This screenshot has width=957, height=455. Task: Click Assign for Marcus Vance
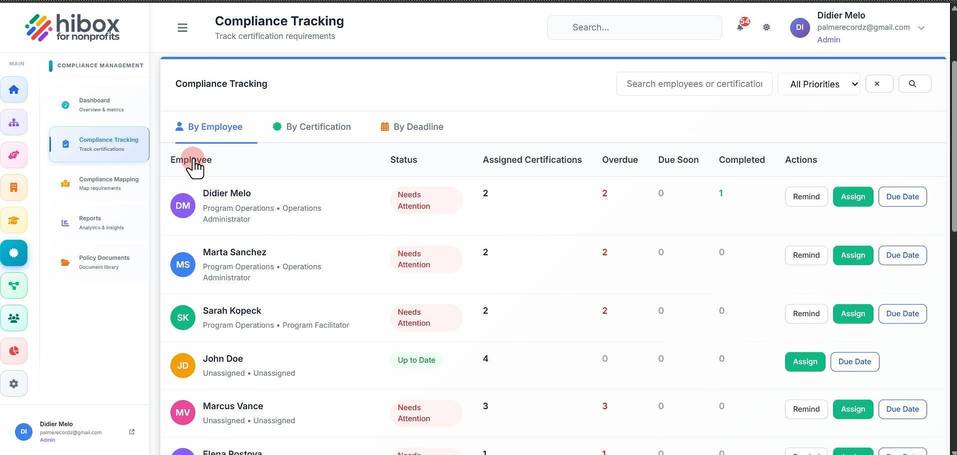853,409
